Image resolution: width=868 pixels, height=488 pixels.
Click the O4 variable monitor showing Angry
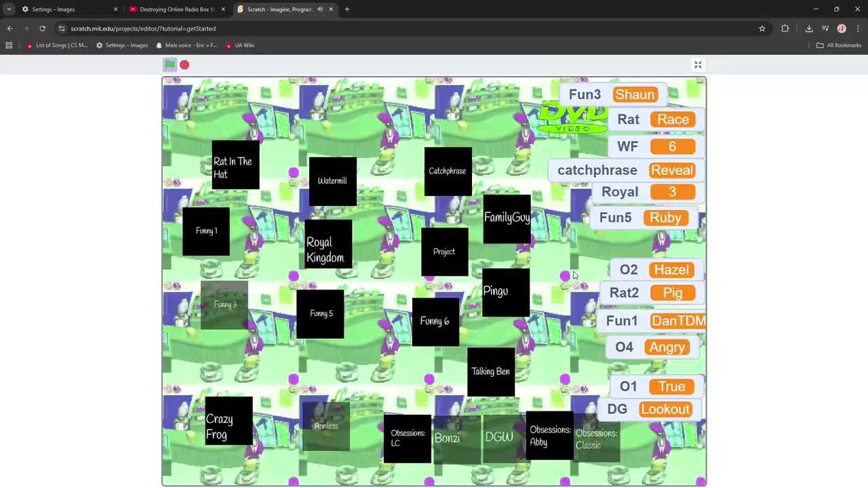[651, 348]
